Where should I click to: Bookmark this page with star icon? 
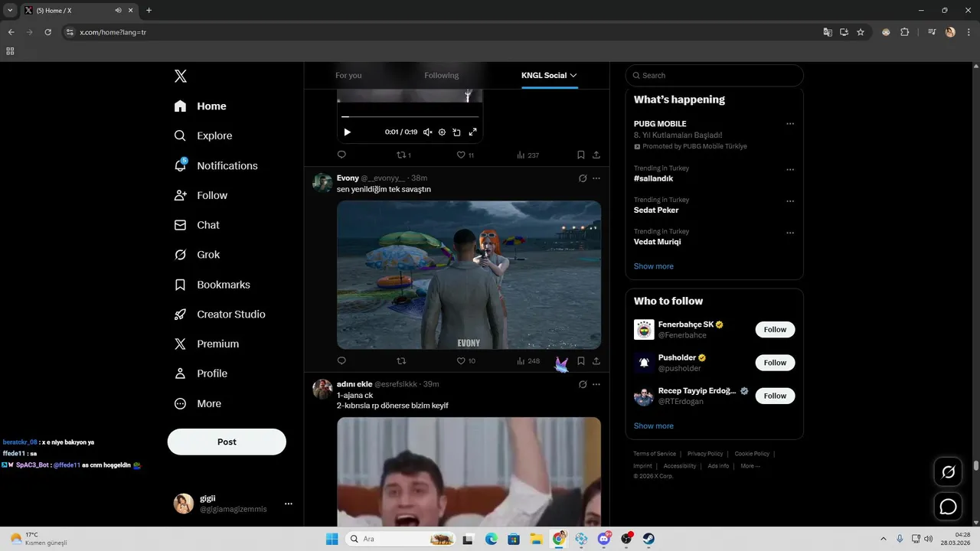(861, 32)
